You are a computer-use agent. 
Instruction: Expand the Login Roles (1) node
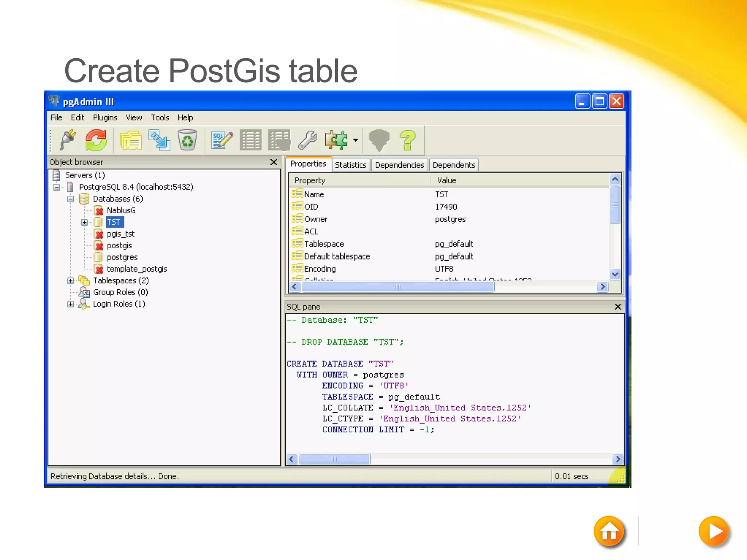point(70,304)
